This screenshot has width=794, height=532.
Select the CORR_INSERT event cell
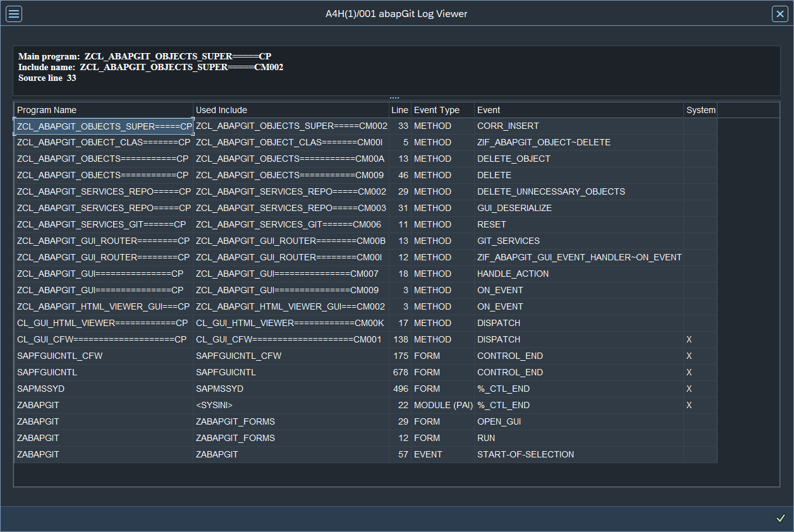tap(579, 126)
